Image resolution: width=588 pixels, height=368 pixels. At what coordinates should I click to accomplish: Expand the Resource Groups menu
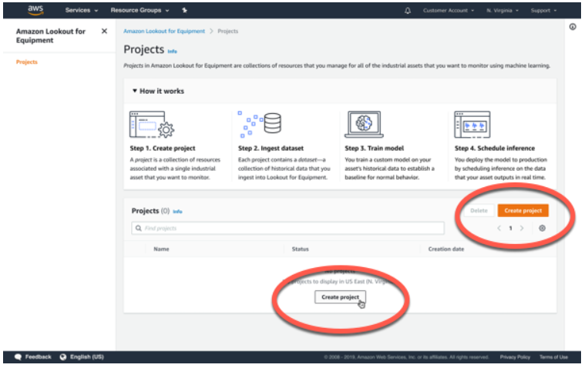[x=139, y=10]
